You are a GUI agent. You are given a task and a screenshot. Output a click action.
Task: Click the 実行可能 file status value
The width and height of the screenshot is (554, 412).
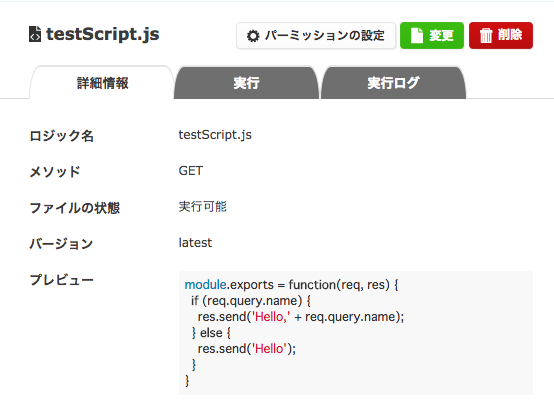pos(202,207)
